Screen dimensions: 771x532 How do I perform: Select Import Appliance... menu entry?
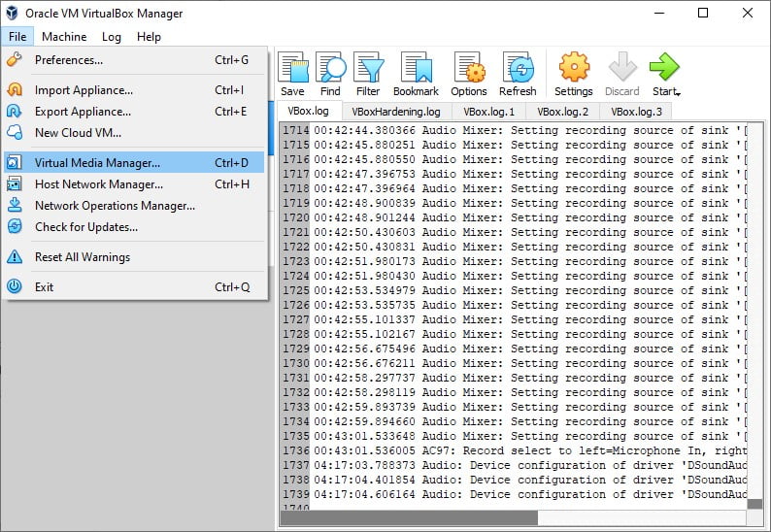(134, 90)
